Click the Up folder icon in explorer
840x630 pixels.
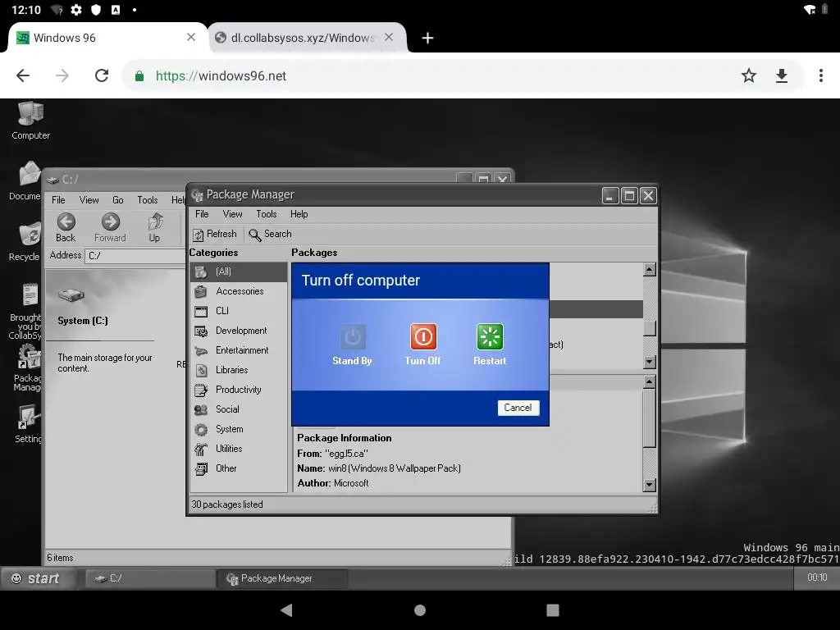(155, 221)
